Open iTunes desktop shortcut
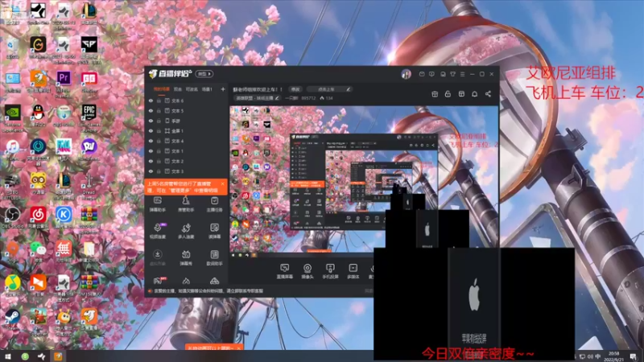Viewport: 644px width, 362px height. [12, 150]
